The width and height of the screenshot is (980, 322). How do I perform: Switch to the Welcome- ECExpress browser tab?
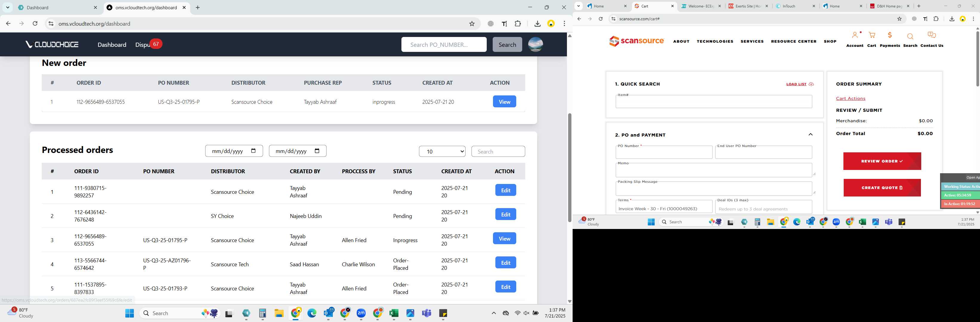(x=701, y=6)
